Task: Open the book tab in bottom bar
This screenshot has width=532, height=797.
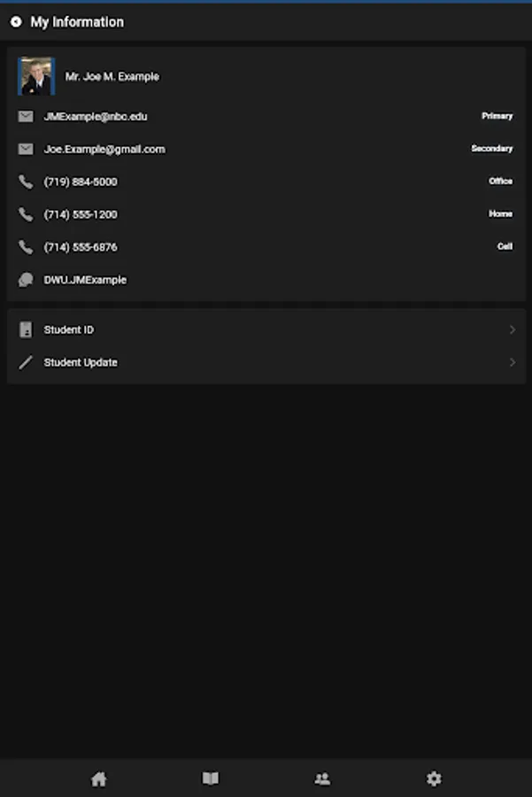Action: coord(211,779)
